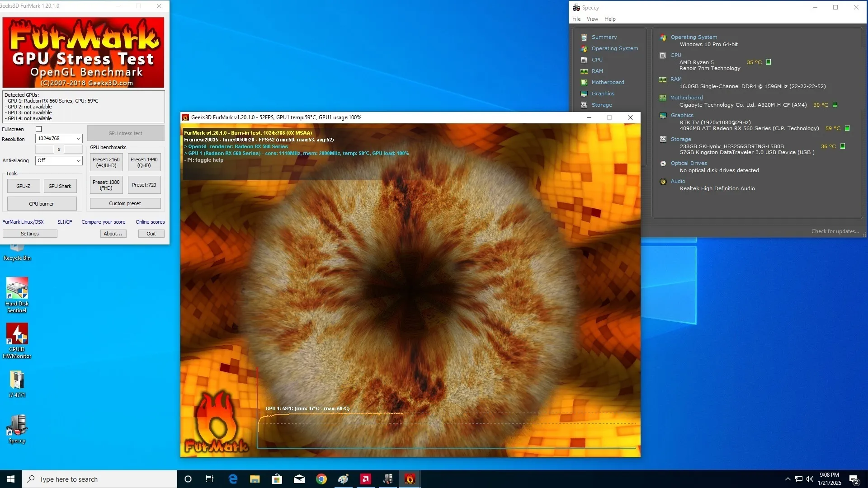This screenshot has width=868, height=488.
Task: Click the CPU heading in Speccy summary
Action: [x=675, y=56]
